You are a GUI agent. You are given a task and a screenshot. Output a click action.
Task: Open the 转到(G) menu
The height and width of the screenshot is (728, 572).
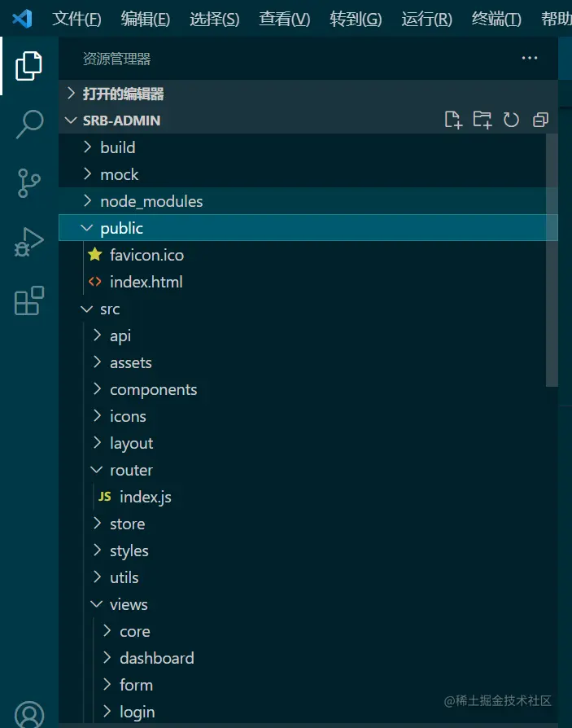click(x=356, y=19)
